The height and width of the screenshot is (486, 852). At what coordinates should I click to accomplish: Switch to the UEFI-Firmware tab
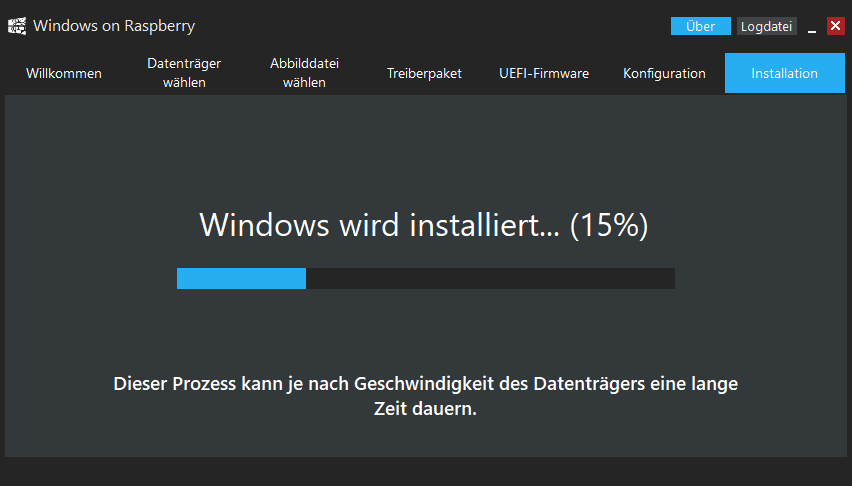[544, 73]
